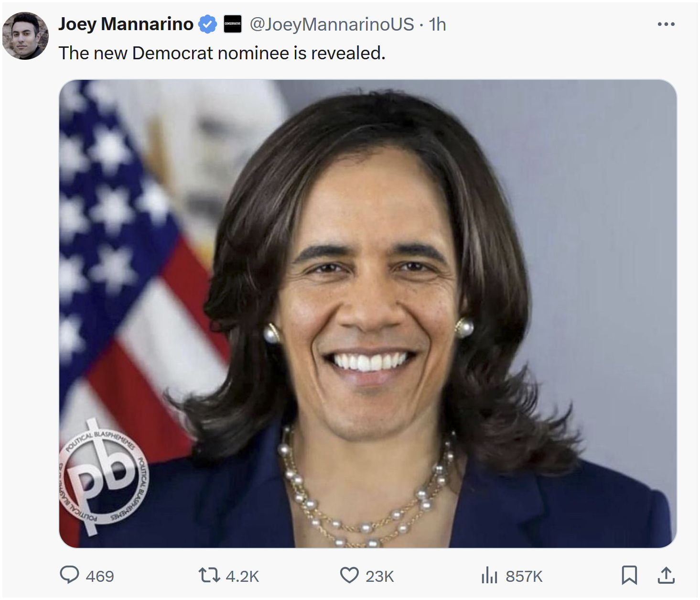Viewport: 700px width, 600px height.
Task: Click the blue verified checkmark badge
Action: [207, 24]
